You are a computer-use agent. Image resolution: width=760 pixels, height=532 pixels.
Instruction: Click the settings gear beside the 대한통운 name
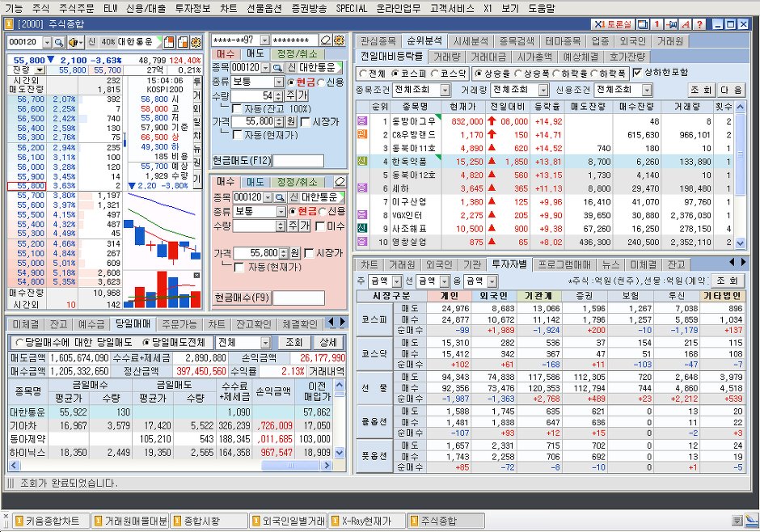click(196, 42)
